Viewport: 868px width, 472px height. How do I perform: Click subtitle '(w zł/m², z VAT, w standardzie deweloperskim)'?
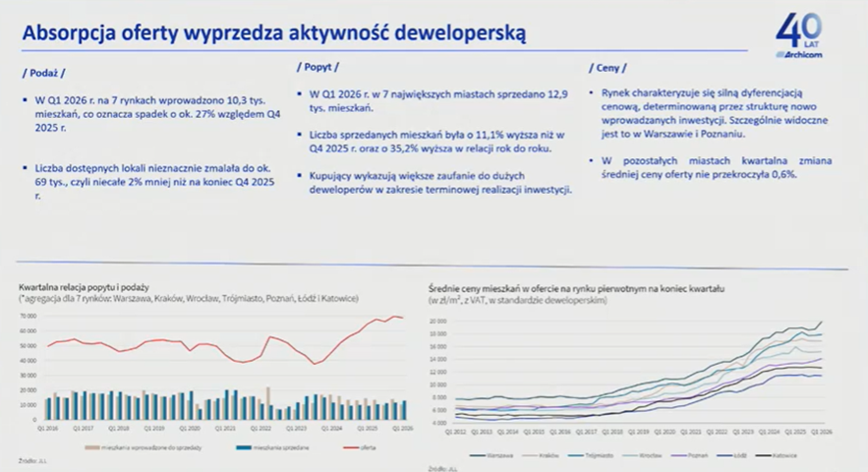(x=518, y=300)
